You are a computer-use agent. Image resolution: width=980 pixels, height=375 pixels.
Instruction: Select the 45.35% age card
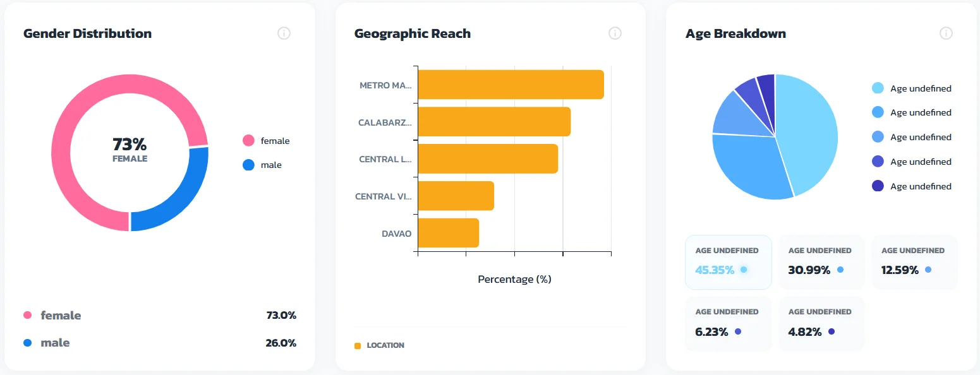pos(728,262)
